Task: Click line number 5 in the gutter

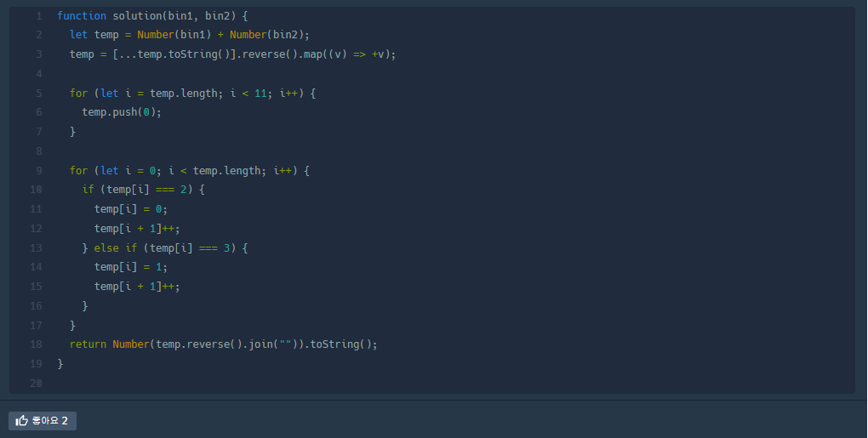Action: pos(39,94)
